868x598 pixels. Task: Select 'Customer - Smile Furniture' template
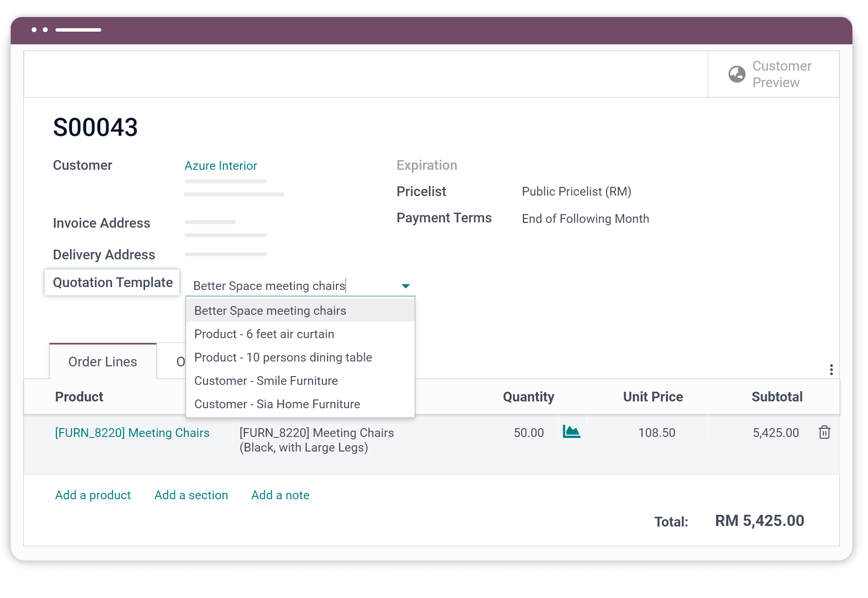pyautogui.click(x=266, y=381)
